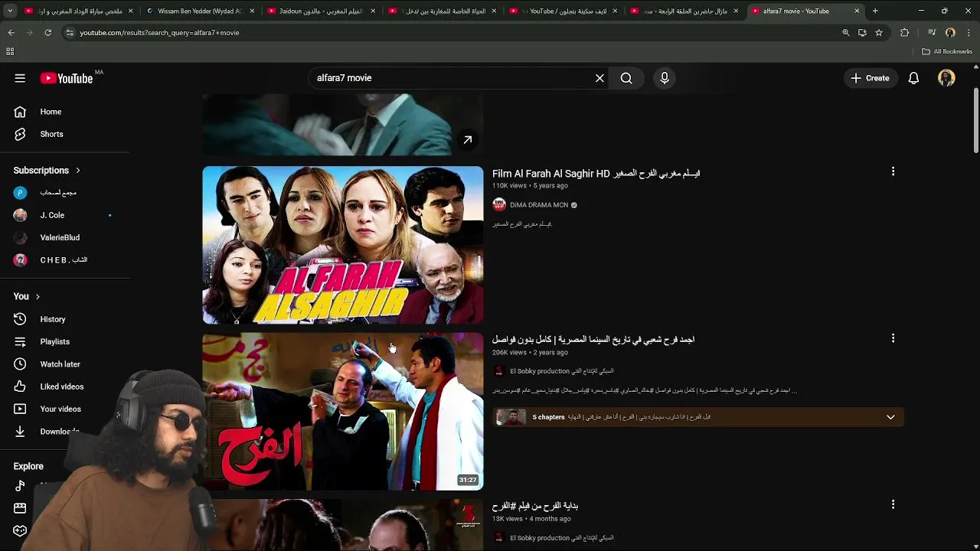The image size is (980, 551).
Task: Open All Bookmarks folder
Action: coord(947,51)
